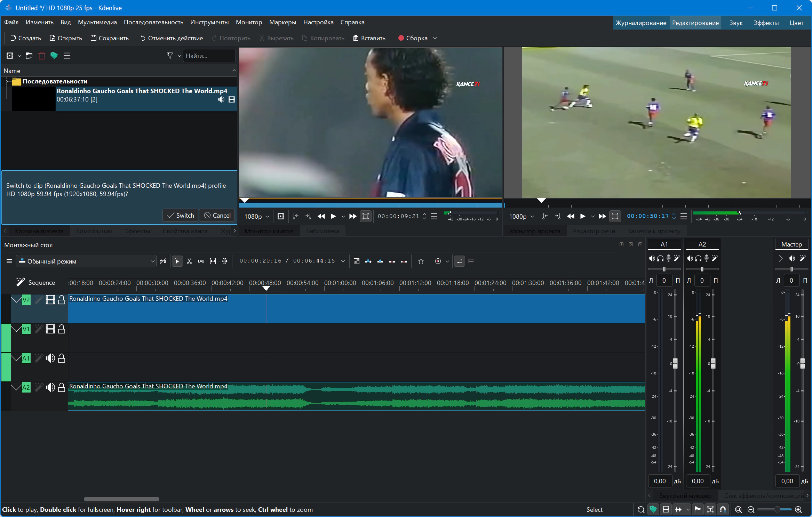Image resolution: width=812 pixels, height=517 pixels.
Task: Insert clip zone in timeline button
Action: point(368,261)
